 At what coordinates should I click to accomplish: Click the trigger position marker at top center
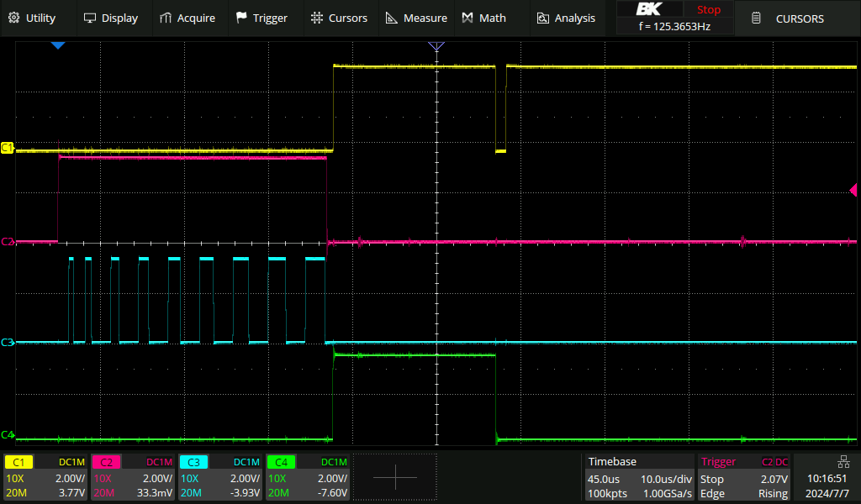coord(436,46)
